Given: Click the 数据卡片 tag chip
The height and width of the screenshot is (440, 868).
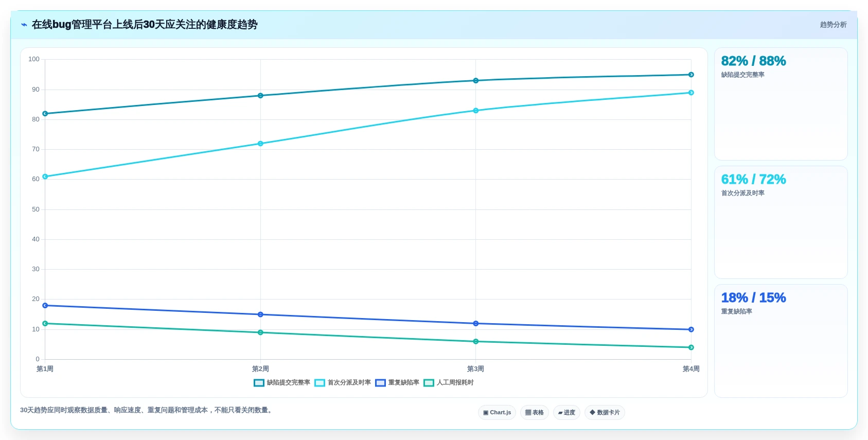Looking at the screenshot, I should tap(605, 412).
